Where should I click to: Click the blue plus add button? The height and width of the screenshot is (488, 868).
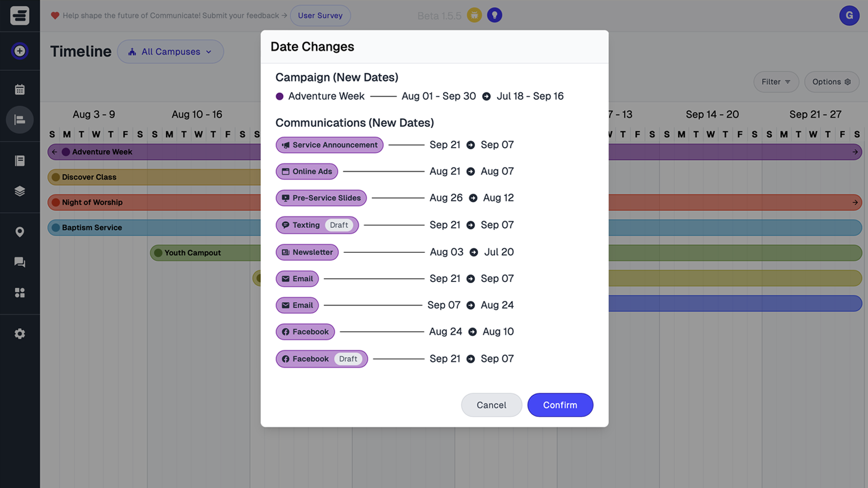(x=20, y=51)
